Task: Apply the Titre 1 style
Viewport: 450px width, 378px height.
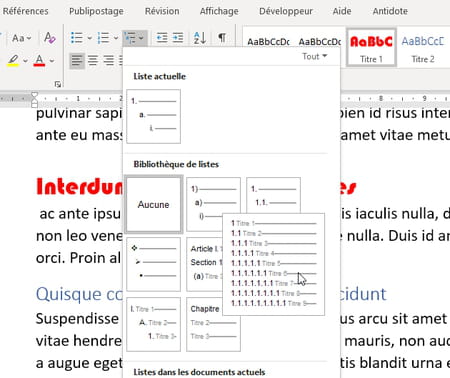Action: click(371, 47)
